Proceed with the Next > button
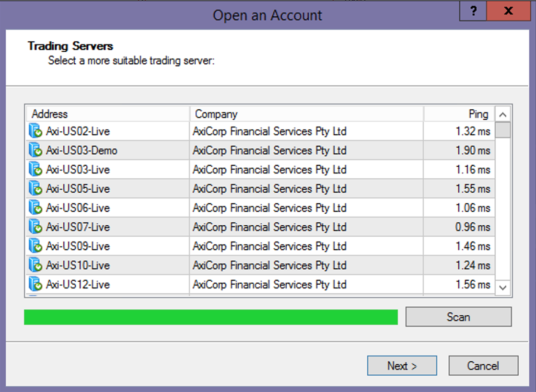536x392 pixels. click(x=402, y=366)
